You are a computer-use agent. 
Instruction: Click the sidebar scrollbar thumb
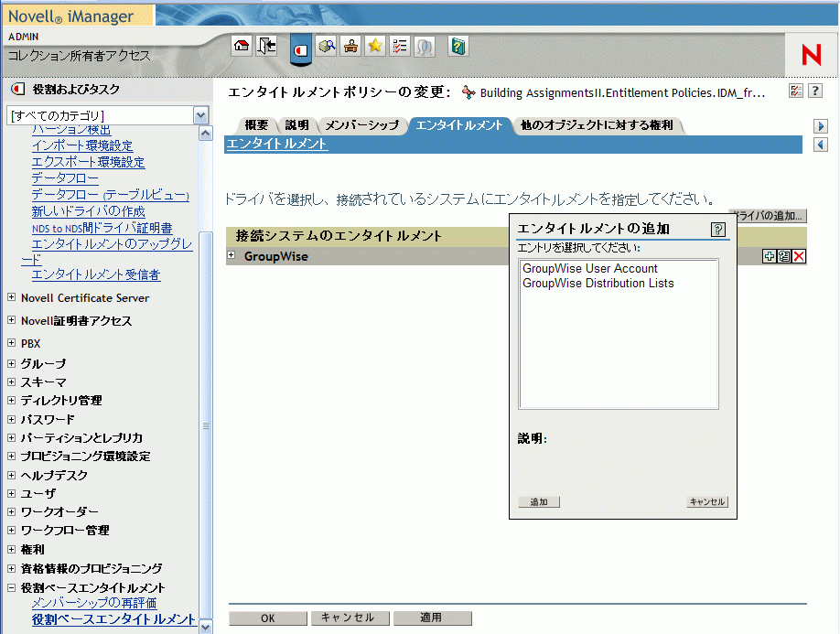(206, 425)
